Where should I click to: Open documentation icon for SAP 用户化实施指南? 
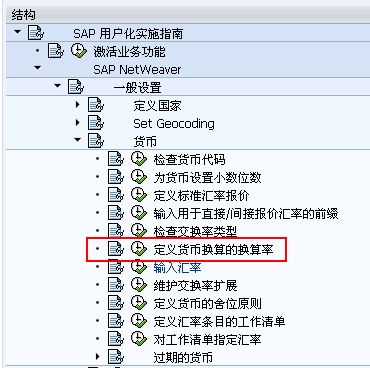click(x=36, y=33)
